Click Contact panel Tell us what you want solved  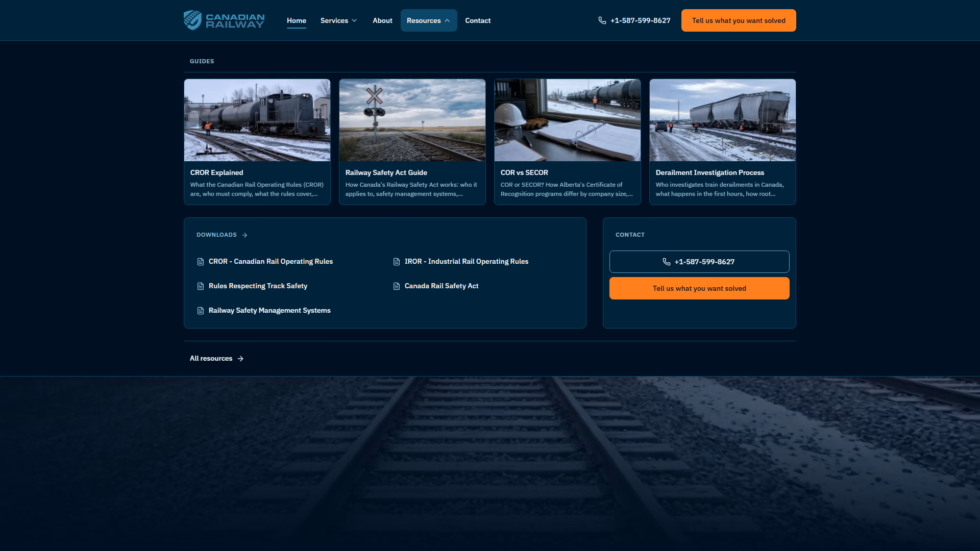point(699,288)
